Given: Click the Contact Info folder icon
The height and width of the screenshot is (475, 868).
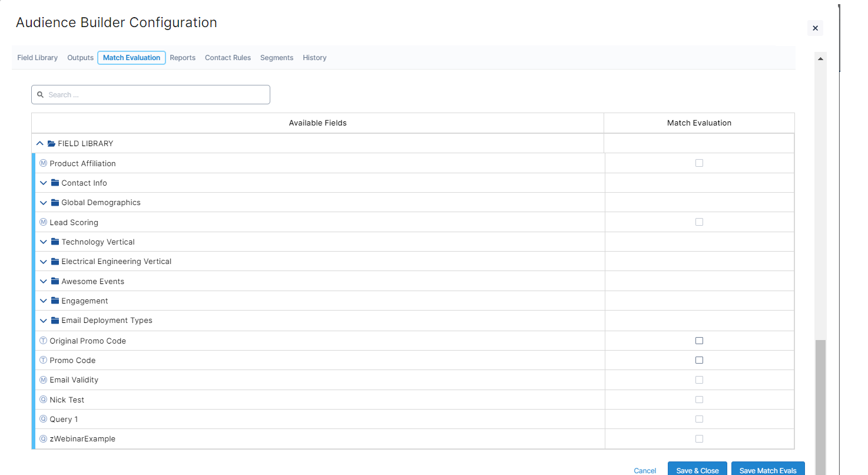Looking at the screenshot, I should click(x=55, y=183).
